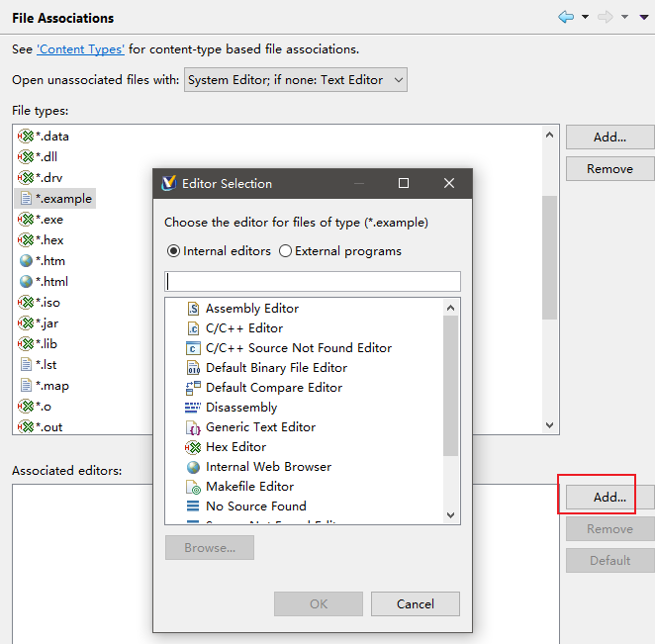Select the External programs radio button
Image resolution: width=655 pixels, height=644 pixels.
(285, 251)
